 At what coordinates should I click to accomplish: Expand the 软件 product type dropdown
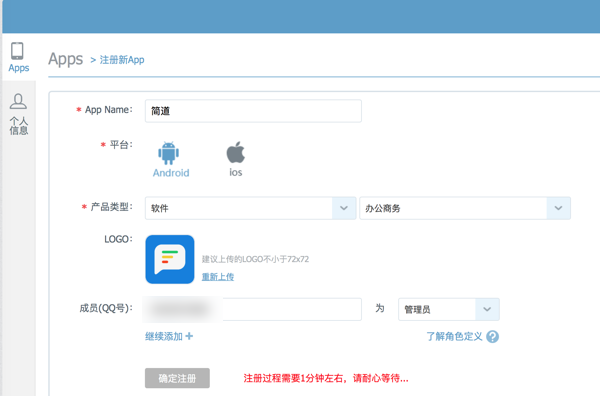pyautogui.click(x=251, y=208)
